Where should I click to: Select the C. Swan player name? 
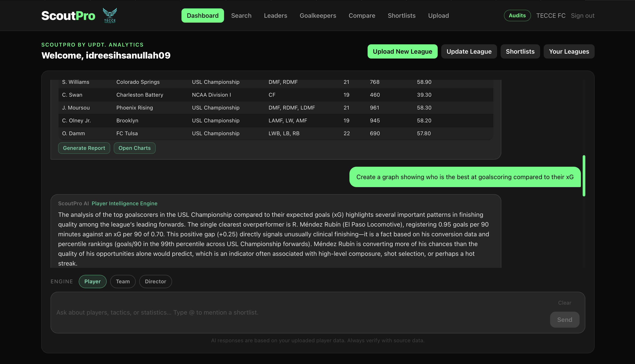click(72, 95)
